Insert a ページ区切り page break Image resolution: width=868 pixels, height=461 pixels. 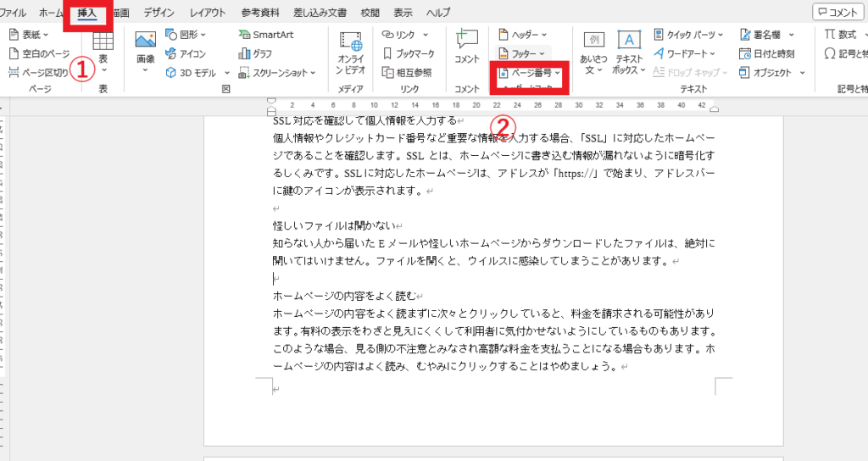tap(39, 73)
